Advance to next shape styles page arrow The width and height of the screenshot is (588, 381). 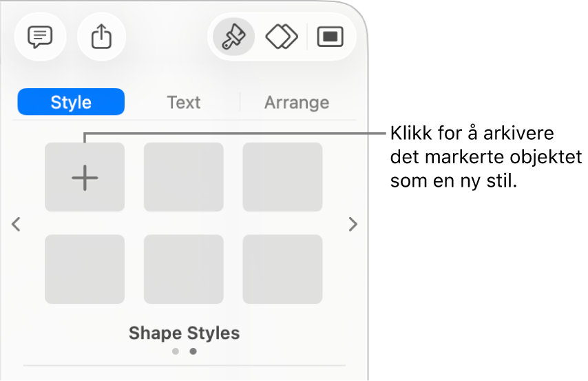click(353, 224)
